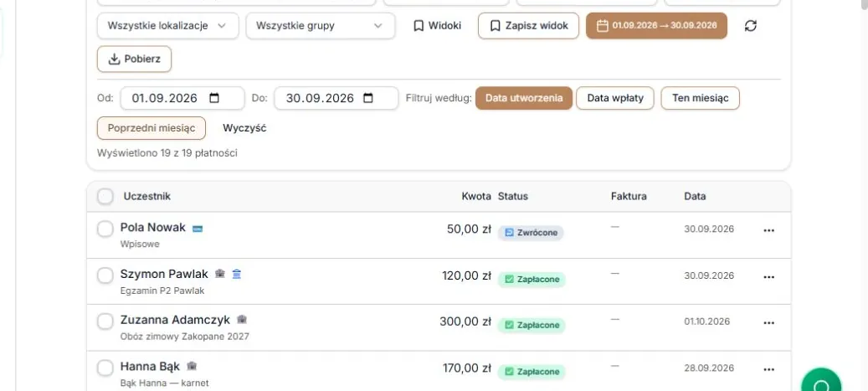Click the name Szymon Pawlak
The width and height of the screenshot is (868, 391).
click(x=164, y=274)
